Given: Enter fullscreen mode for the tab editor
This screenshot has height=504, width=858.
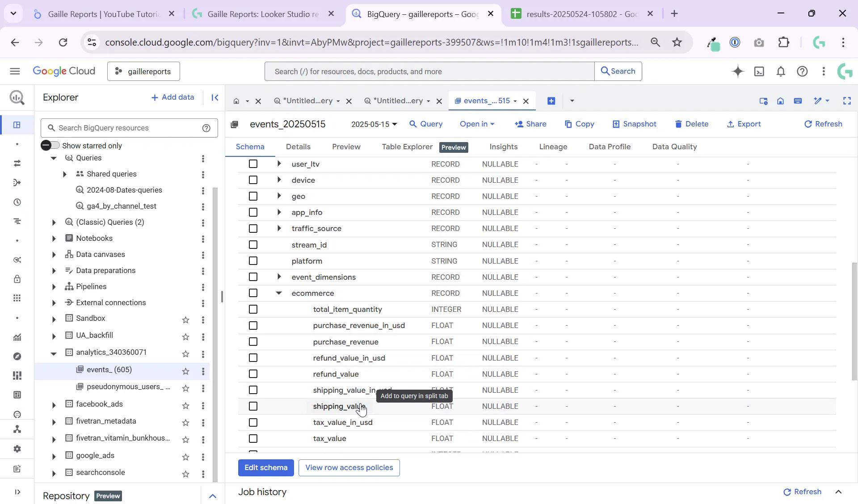Looking at the screenshot, I should click(848, 101).
